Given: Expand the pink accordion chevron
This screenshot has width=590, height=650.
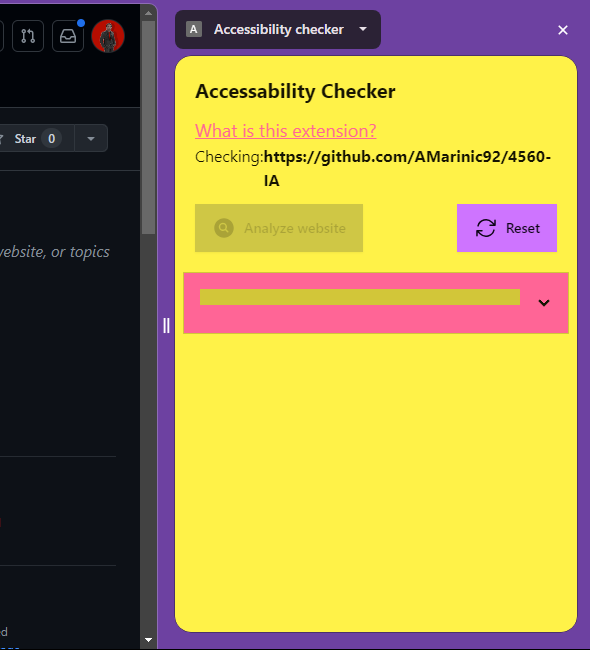Looking at the screenshot, I should pyautogui.click(x=544, y=303).
